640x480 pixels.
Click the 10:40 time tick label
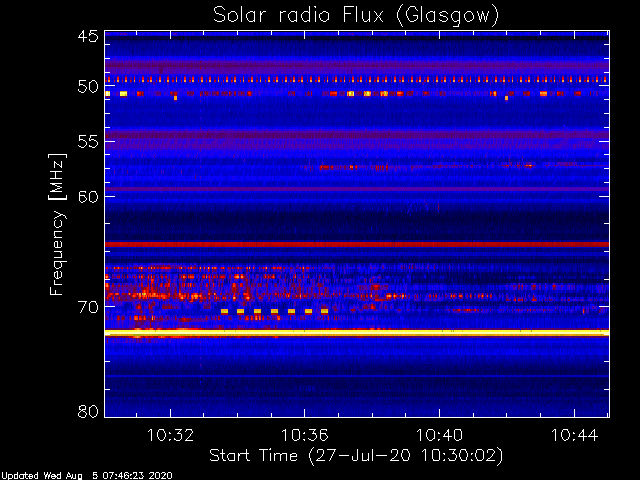tap(440, 436)
